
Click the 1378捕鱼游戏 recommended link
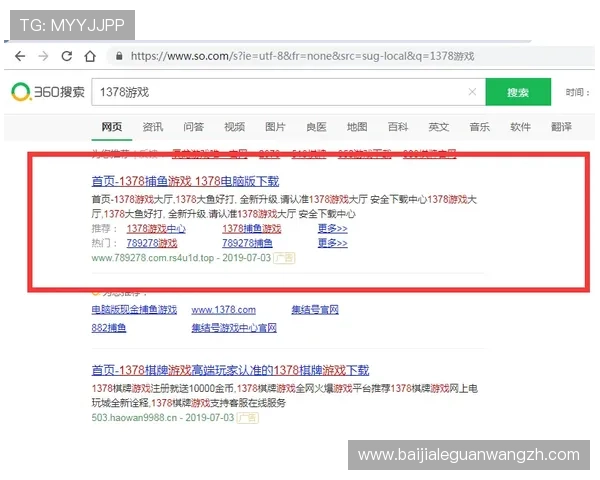coord(252,229)
